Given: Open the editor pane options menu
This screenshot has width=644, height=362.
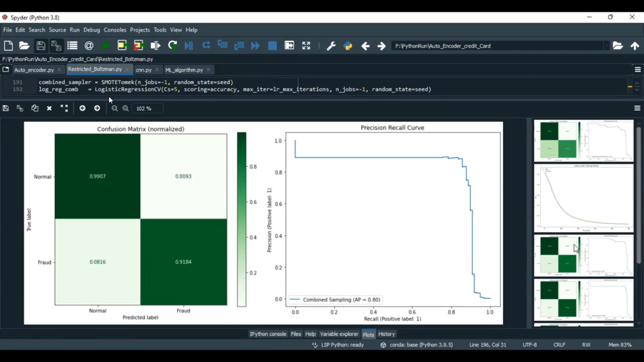Looking at the screenshot, I should point(637,69).
